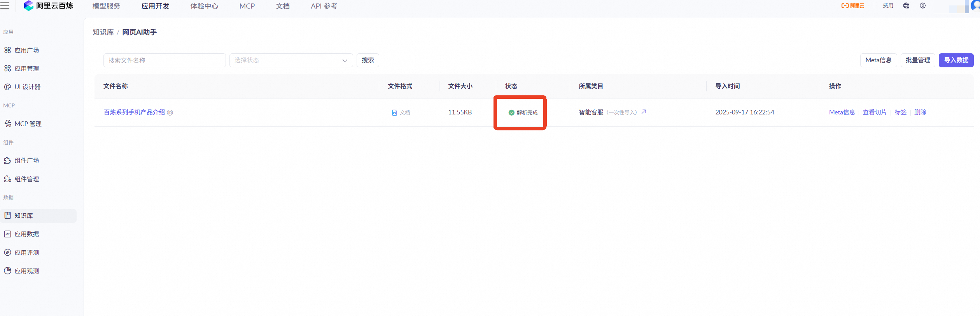Click the green 解析完成 status icon
The width and height of the screenshot is (980, 316).
(x=511, y=112)
